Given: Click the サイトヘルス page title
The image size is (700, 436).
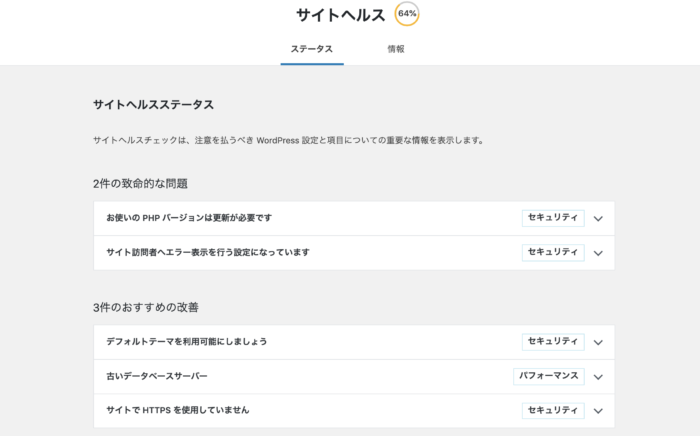Looking at the screenshot, I should click(340, 15).
